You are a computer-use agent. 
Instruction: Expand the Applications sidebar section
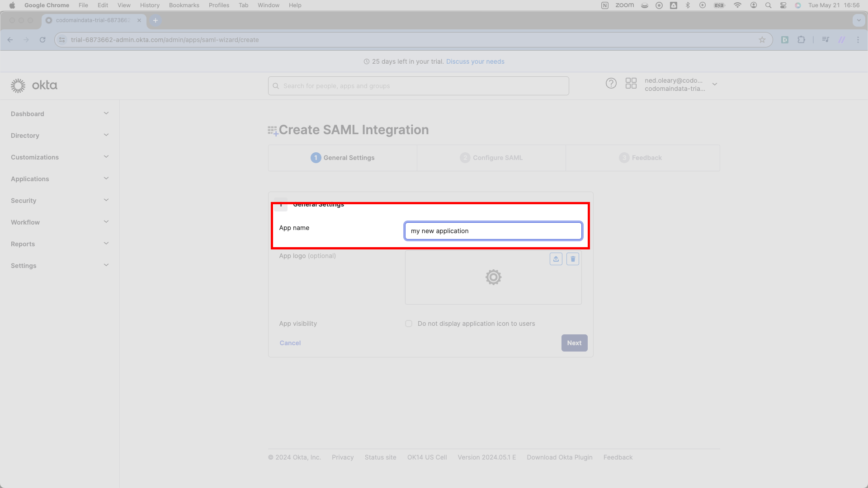point(60,179)
